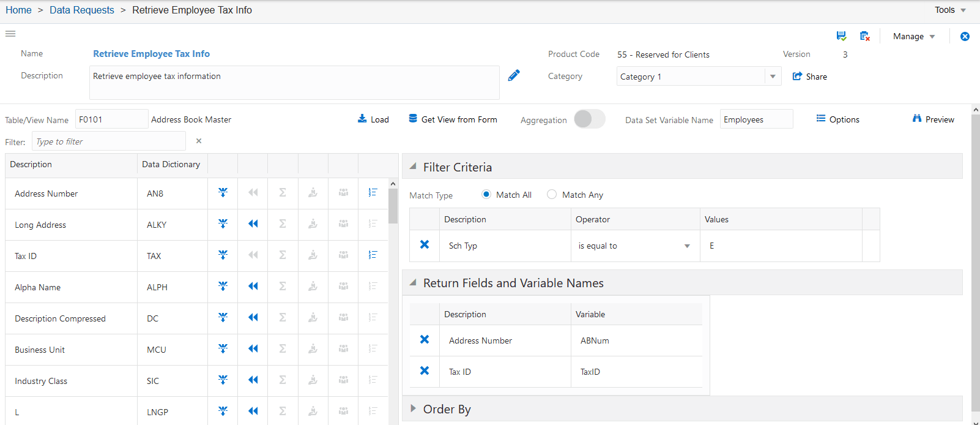Click the pencil edit description icon

pos(514,75)
